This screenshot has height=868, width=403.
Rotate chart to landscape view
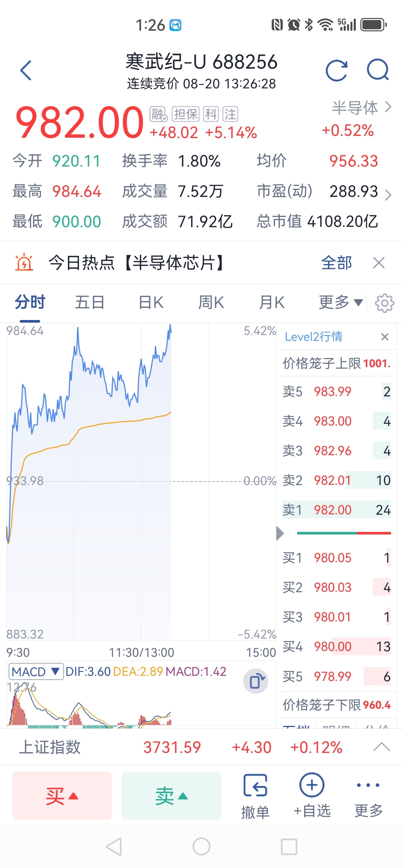click(x=256, y=681)
